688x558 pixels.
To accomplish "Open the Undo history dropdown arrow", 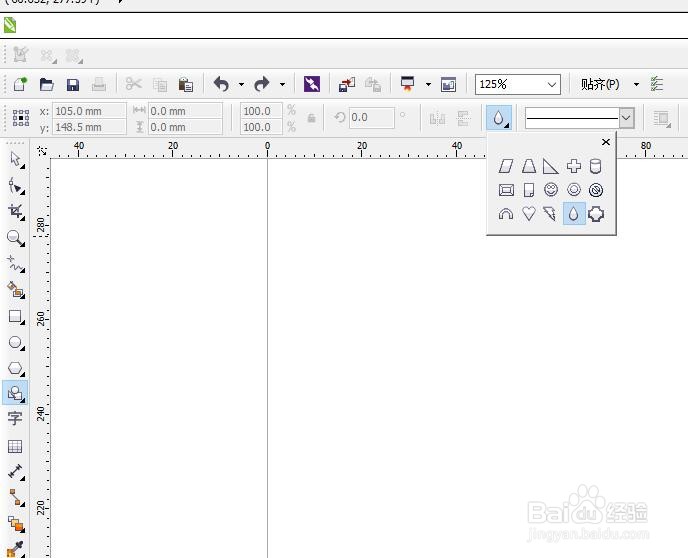I will pyautogui.click(x=241, y=84).
